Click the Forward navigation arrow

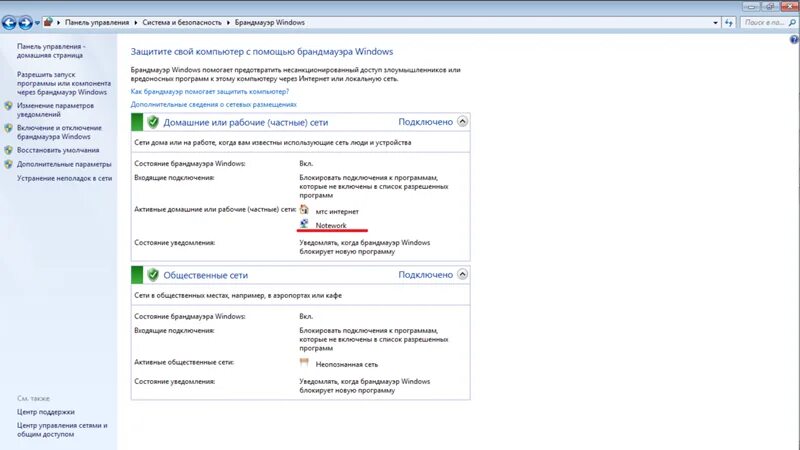point(25,22)
